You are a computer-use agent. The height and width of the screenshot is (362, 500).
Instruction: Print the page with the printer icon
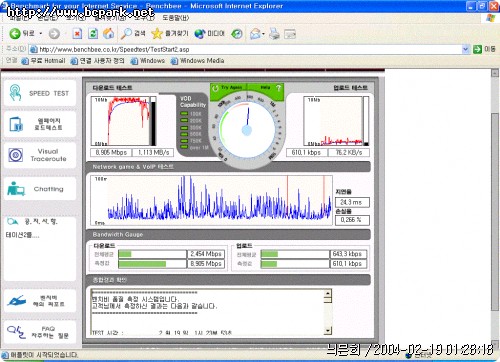pyautogui.click(x=274, y=33)
